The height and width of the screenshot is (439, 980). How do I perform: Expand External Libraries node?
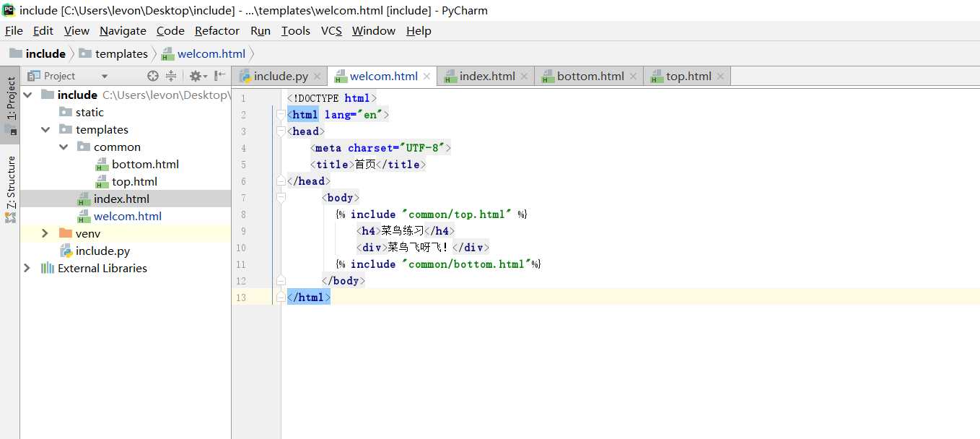click(x=27, y=268)
